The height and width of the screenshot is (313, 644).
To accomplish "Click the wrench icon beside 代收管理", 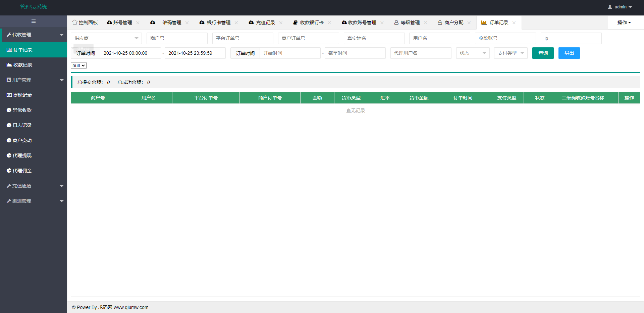I will tap(9, 35).
